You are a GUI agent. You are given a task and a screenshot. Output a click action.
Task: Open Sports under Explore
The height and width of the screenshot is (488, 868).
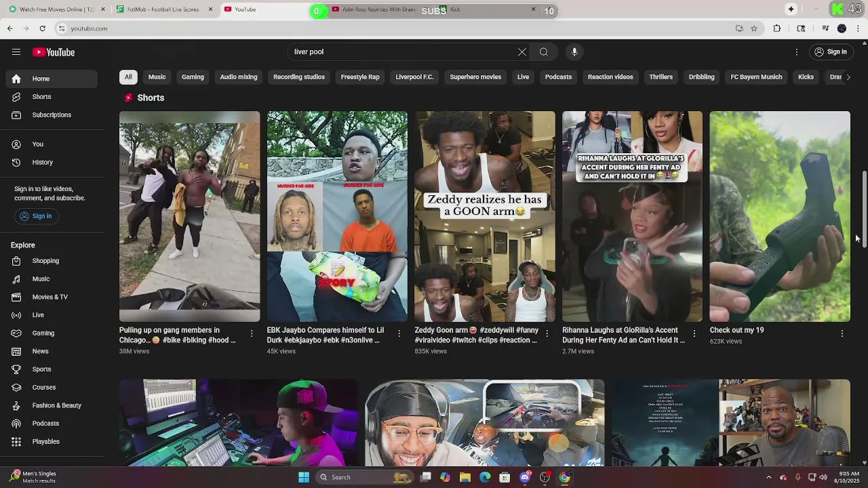tap(52, 369)
